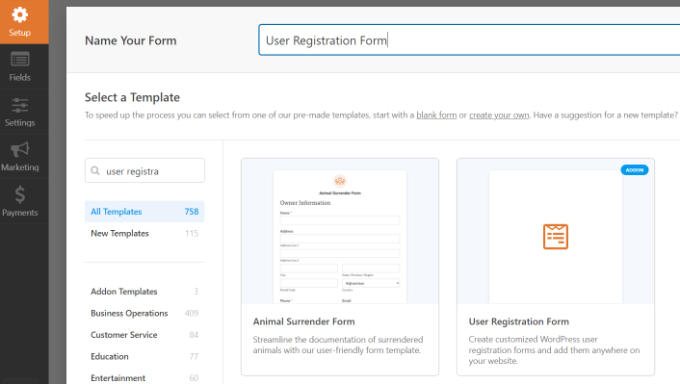Viewport: 680px width, 384px height.
Task: Filter by Education category
Action: pos(144,357)
